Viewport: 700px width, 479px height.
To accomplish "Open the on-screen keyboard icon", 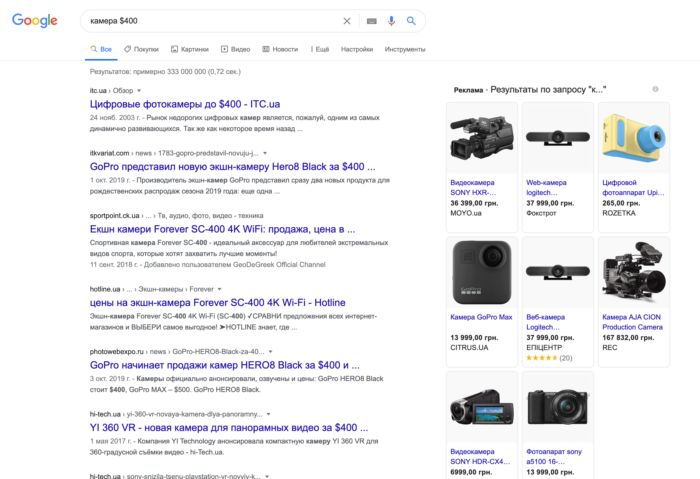I will 371,21.
